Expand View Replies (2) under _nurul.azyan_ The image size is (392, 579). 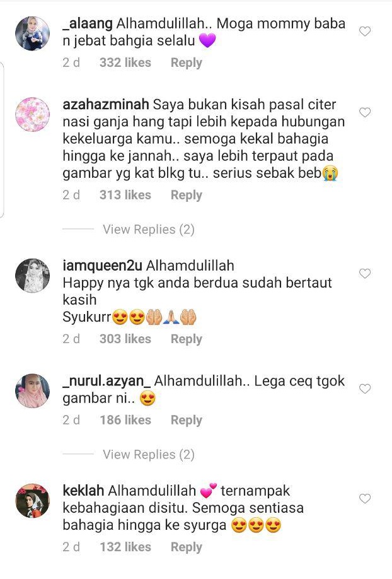coord(148,454)
